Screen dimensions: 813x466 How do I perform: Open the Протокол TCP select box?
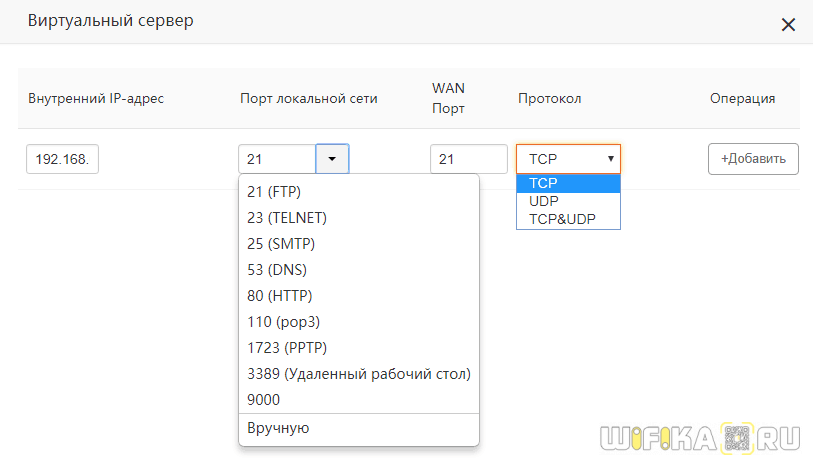pyautogui.click(x=568, y=159)
